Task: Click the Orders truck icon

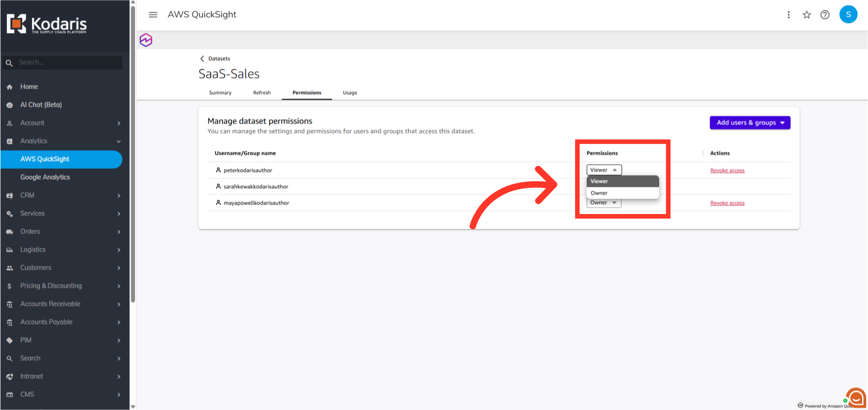Action: (9, 232)
